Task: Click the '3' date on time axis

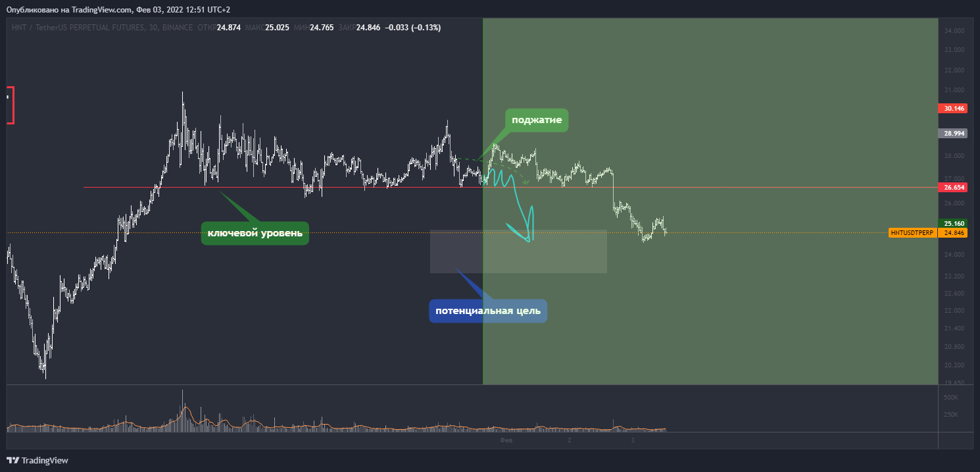Action: click(633, 440)
